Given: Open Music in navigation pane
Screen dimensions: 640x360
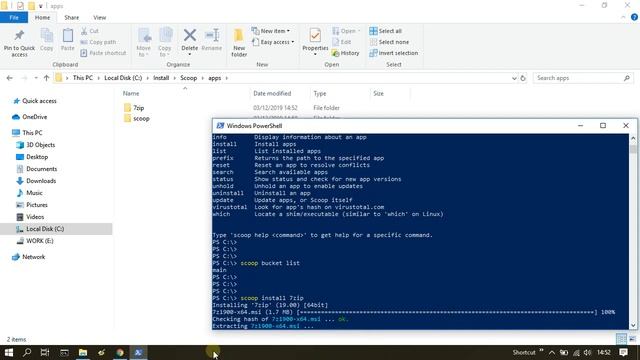Looking at the screenshot, I should tap(34, 193).
